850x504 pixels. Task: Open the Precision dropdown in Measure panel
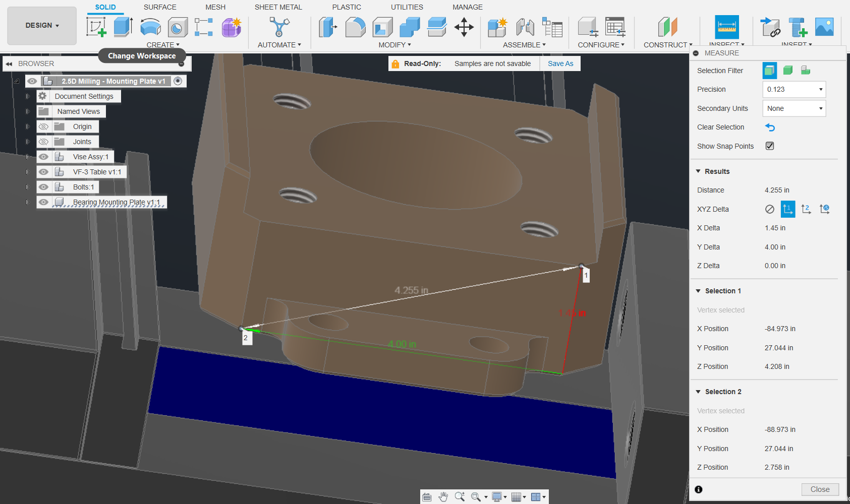tap(794, 89)
